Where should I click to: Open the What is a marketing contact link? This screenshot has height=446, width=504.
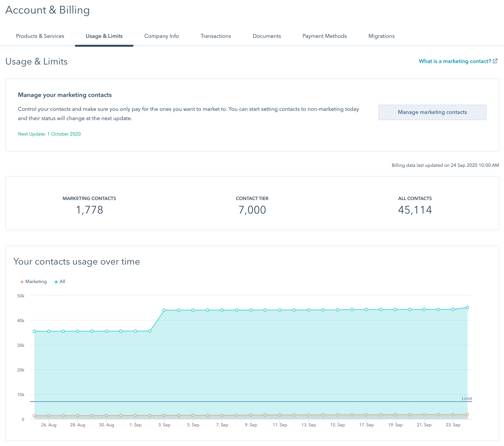[455, 61]
